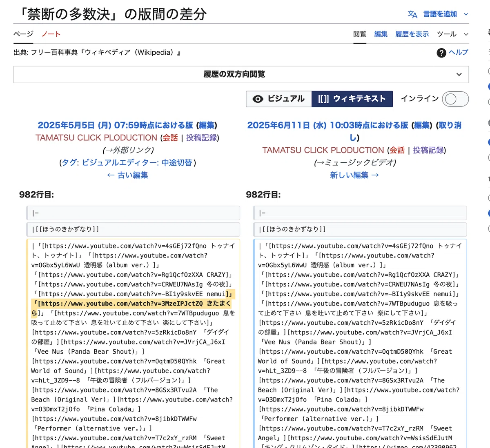Open the 2025年6月11日 10:03 revision link
Image resolution: width=490 pixels, height=448 pixels.
pyautogui.click(x=327, y=125)
